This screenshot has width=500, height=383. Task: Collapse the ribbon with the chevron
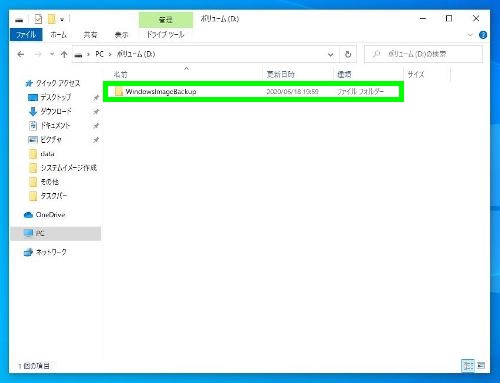coord(470,35)
